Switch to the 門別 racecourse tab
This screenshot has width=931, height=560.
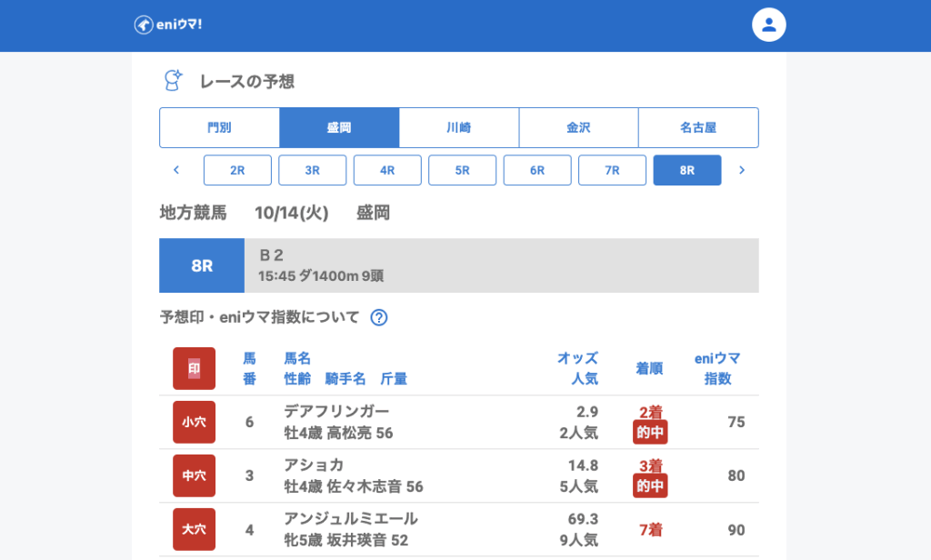(219, 127)
